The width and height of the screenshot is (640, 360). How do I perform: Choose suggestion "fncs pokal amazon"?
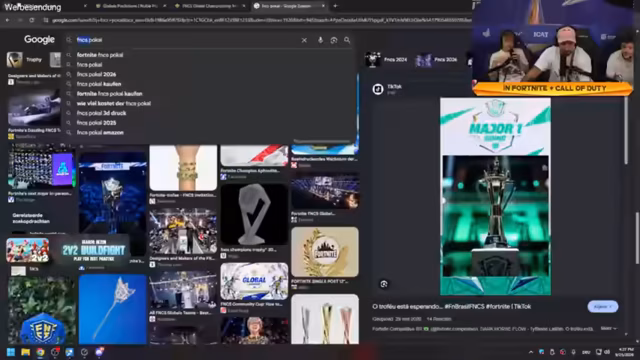pyautogui.click(x=100, y=133)
